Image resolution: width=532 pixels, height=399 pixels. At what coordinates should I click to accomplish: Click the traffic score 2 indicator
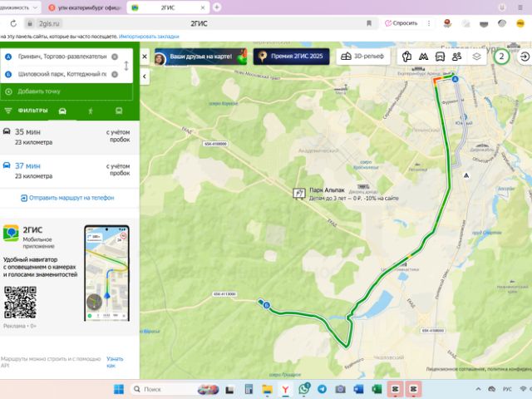(x=501, y=57)
